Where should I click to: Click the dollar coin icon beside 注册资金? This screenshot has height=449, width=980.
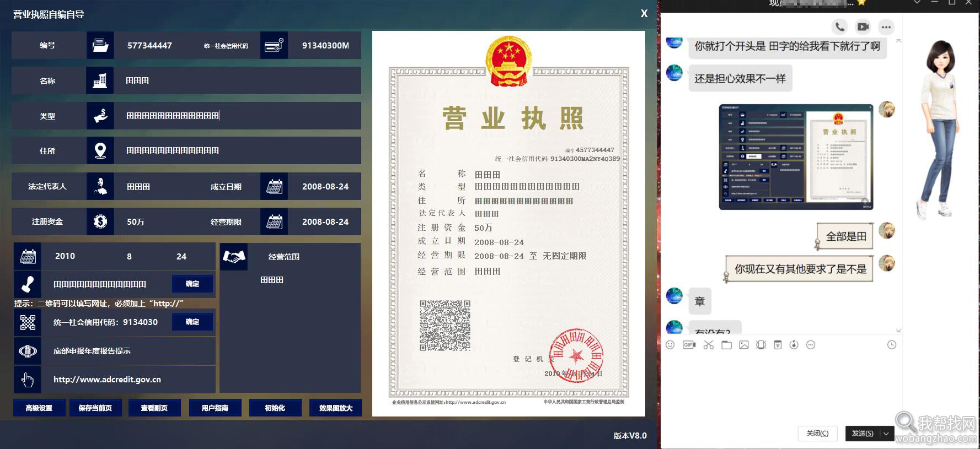click(100, 221)
